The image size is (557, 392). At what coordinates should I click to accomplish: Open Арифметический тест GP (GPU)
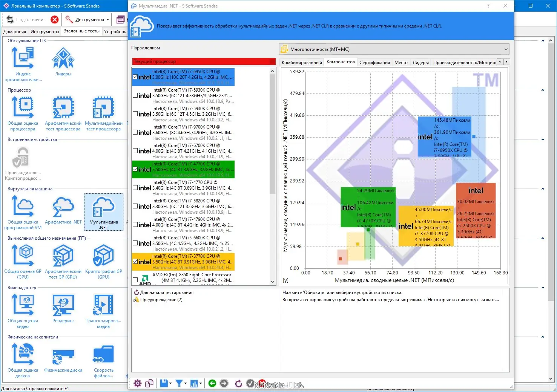click(x=63, y=262)
